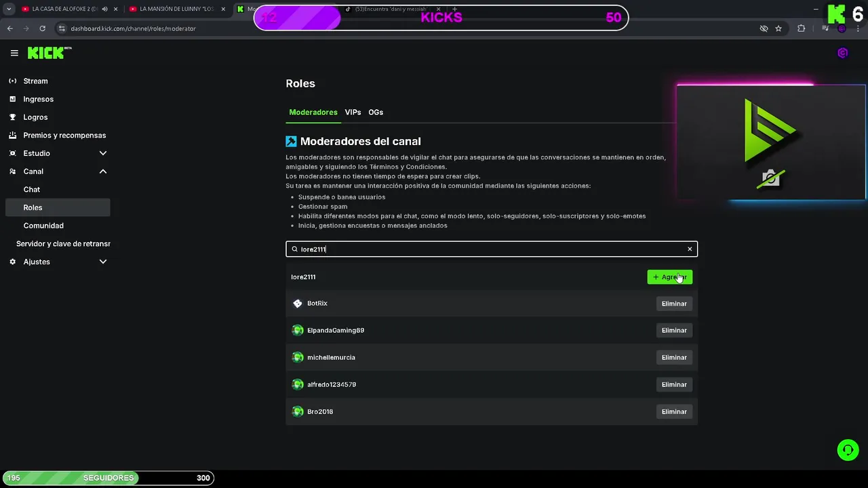Click michellemurcia's avatar
The width and height of the screenshot is (868, 488).
[x=297, y=357]
